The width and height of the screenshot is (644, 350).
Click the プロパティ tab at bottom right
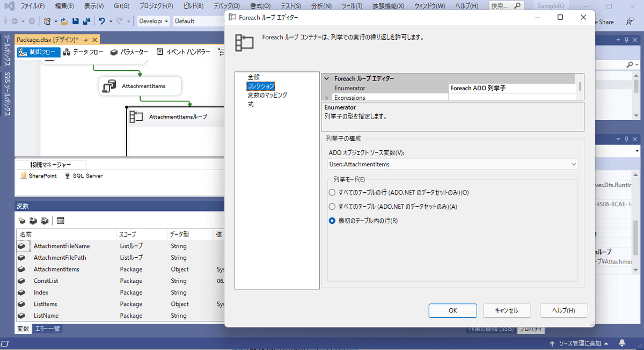(532, 330)
